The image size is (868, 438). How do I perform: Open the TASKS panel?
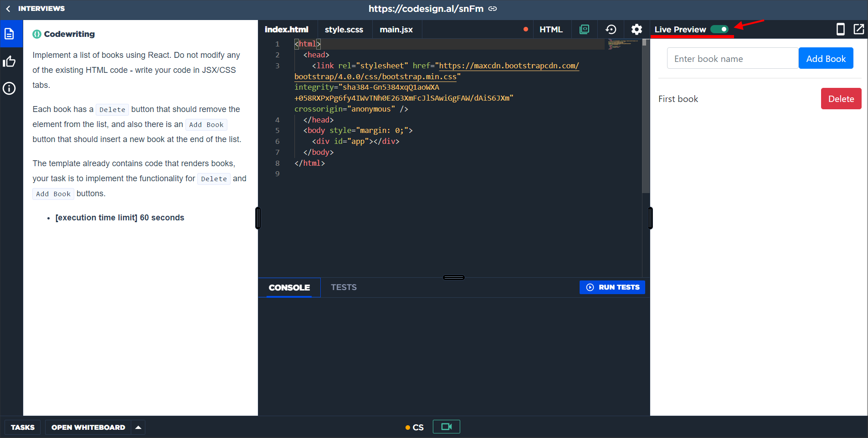[x=23, y=427]
